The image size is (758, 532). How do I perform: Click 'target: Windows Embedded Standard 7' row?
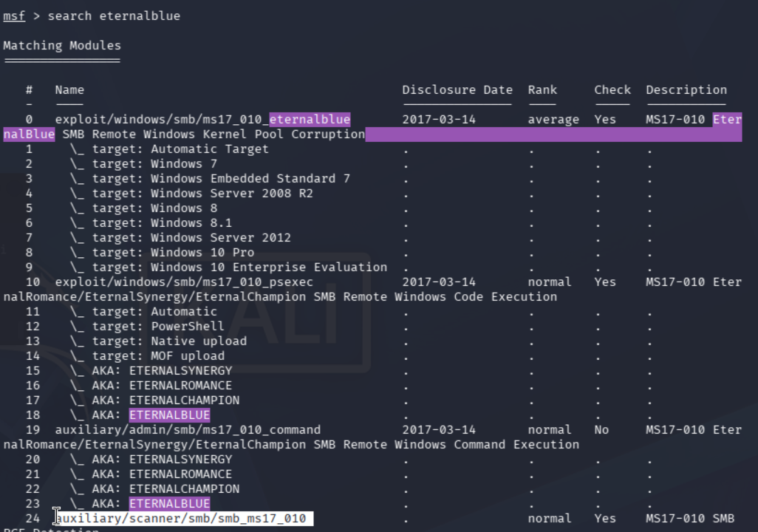221,179
